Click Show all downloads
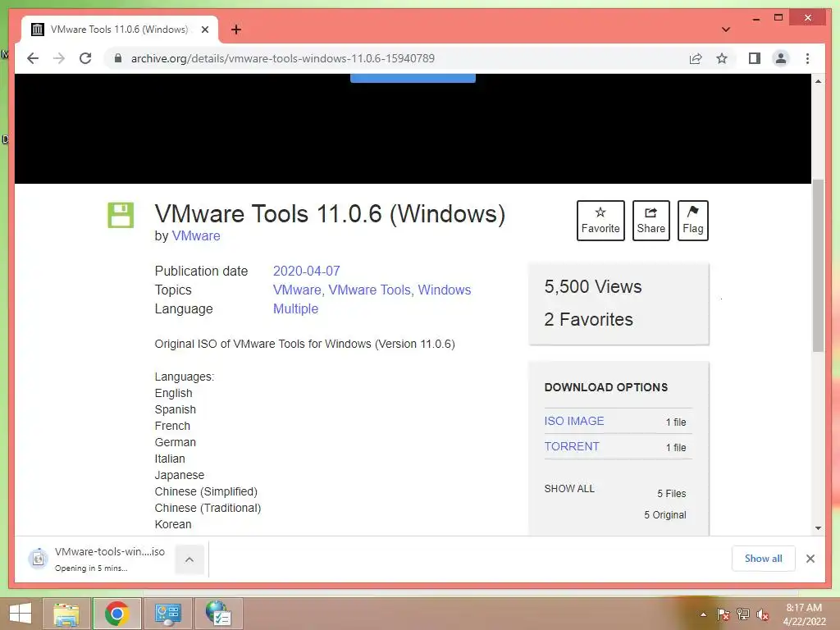Image resolution: width=840 pixels, height=630 pixels. [x=763, y=559]
